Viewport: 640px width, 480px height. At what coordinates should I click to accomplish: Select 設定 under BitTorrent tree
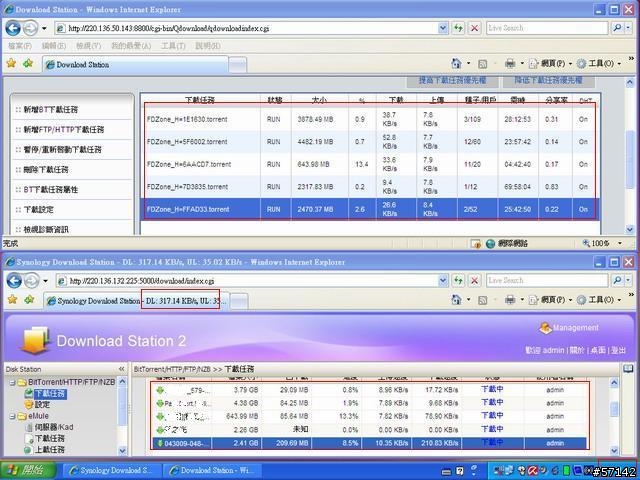42,405
